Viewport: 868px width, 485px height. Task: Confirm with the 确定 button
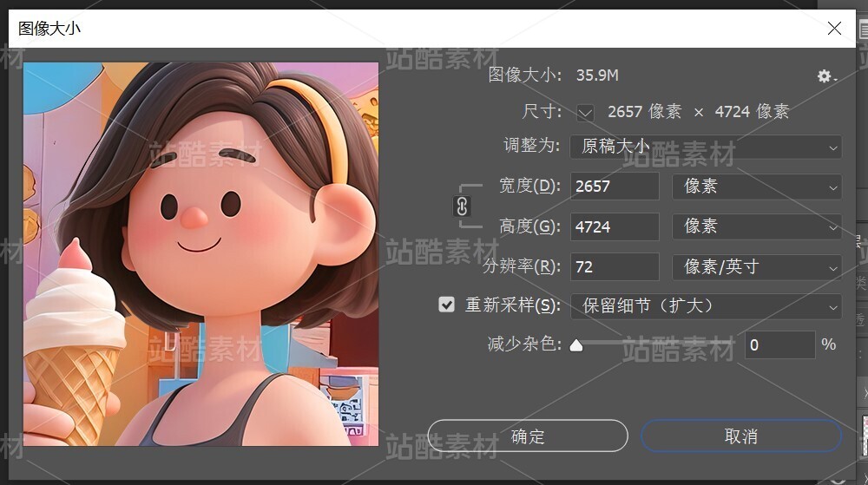point(528,436)
